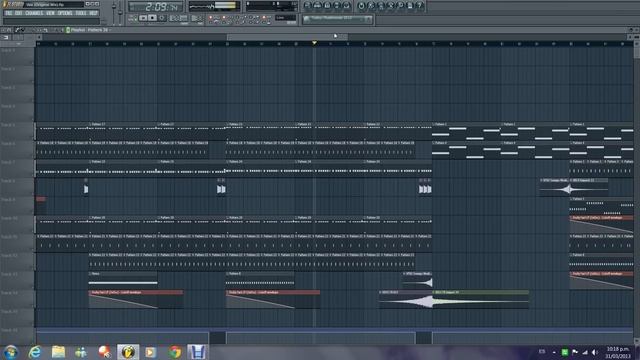Open Windows Explorer folder taskbar icon
The image size is (640, 360).
[58, 352]
